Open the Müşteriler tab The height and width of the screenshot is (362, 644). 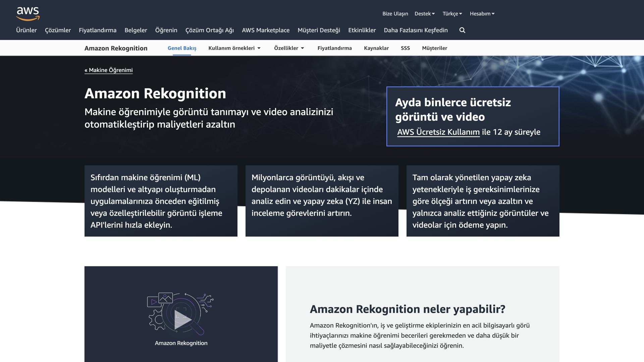(x=434, y=48)
